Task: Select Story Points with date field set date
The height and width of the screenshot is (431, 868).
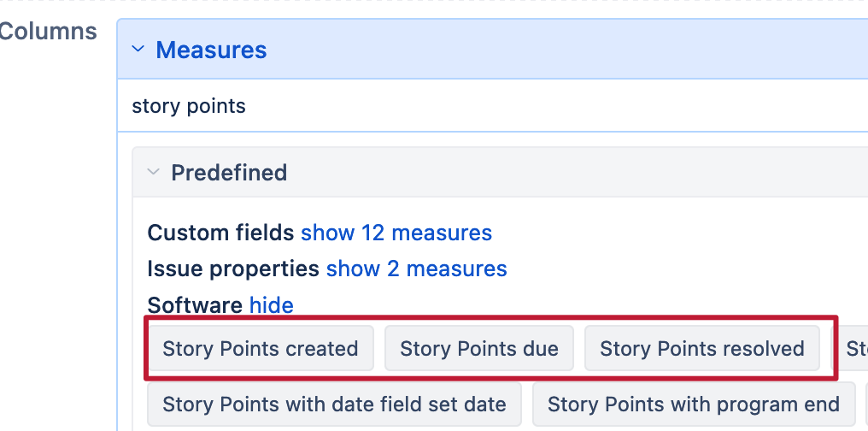Action: [334, 404]
